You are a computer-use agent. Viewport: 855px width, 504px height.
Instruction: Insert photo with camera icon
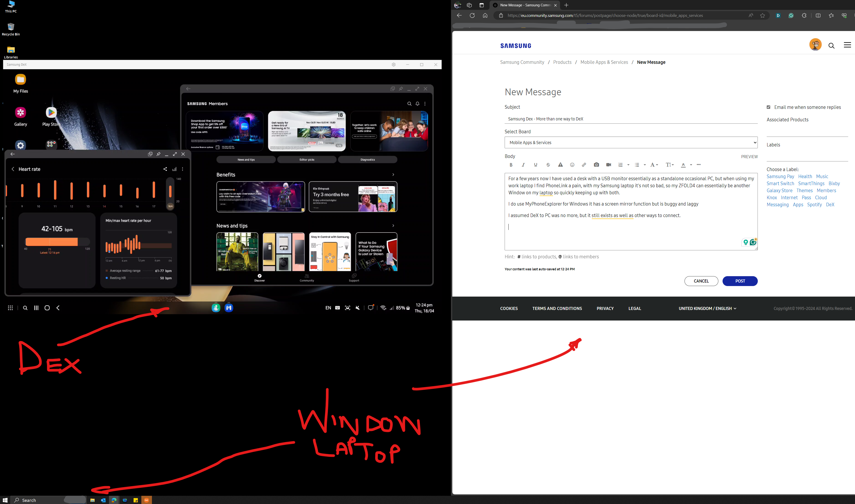pyautogui.click(x=596, y=165)
